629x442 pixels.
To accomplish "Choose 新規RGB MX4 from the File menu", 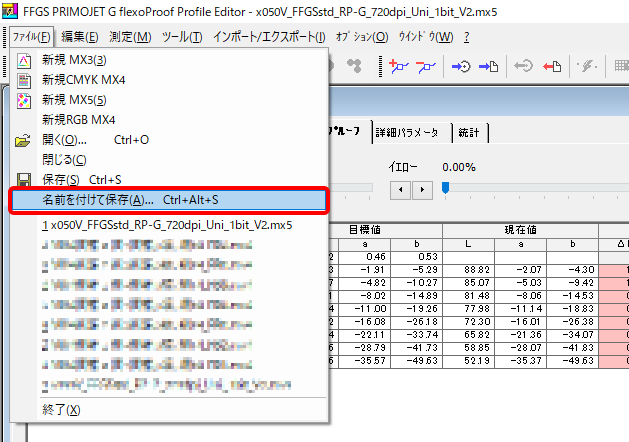I will click(x=168, y=120).
